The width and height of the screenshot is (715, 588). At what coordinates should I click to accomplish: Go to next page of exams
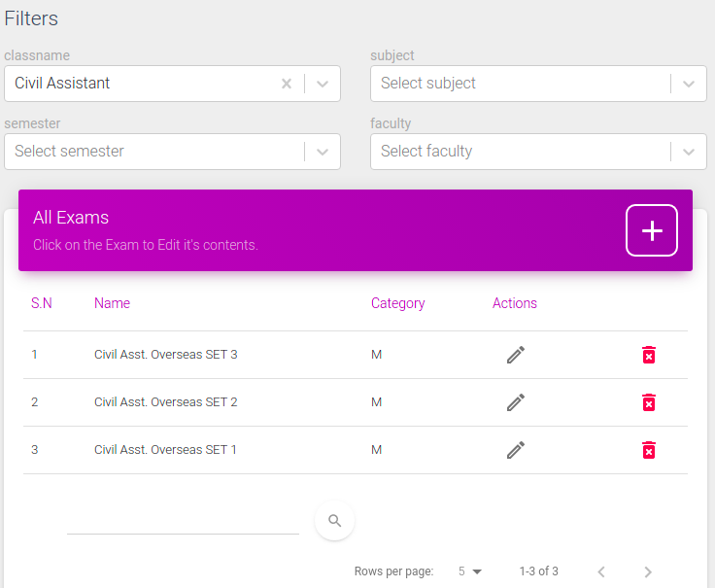648,571
